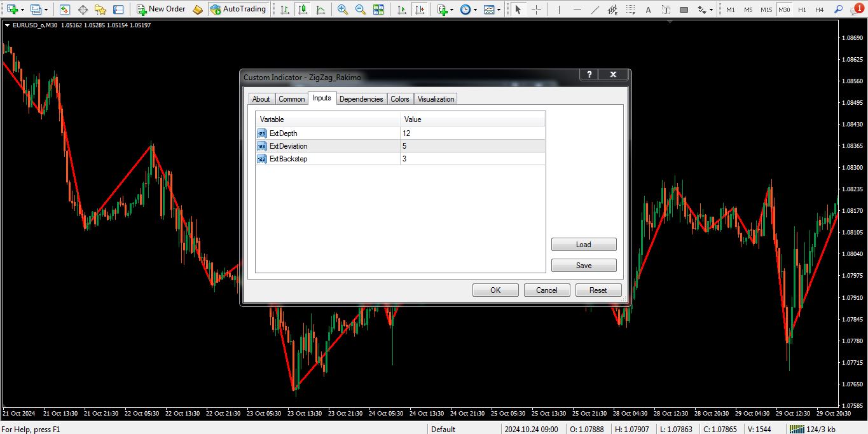Switch chart to line chart style
The image size is (868, 434).
(x=320, y=10)
